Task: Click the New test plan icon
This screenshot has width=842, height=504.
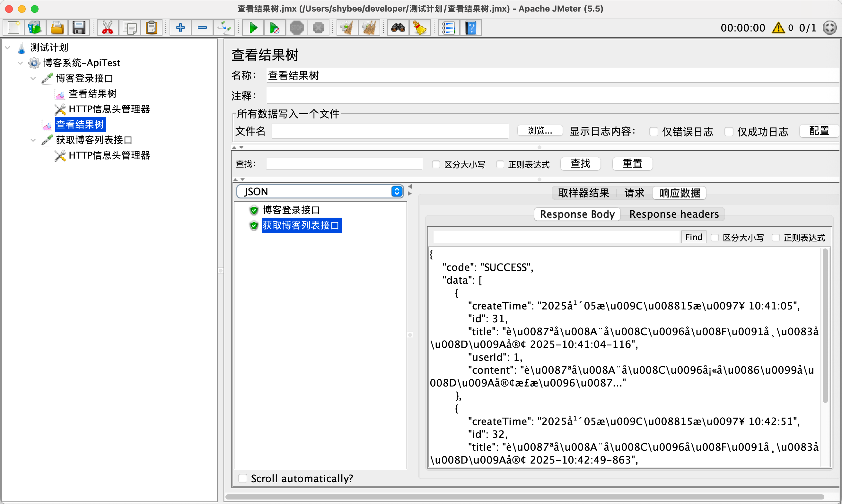Action: pyautogui.click(x=13, y=28)
